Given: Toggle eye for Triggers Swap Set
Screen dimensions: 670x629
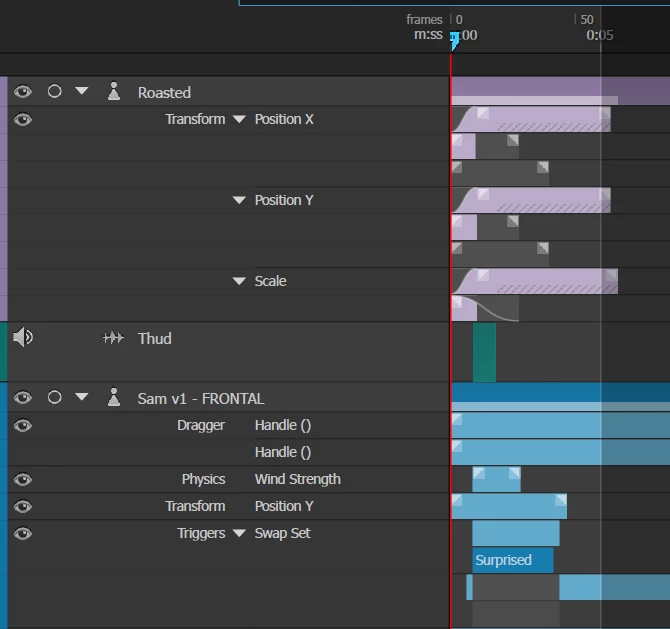Looking at the screenshot, I should coord(23,533).
